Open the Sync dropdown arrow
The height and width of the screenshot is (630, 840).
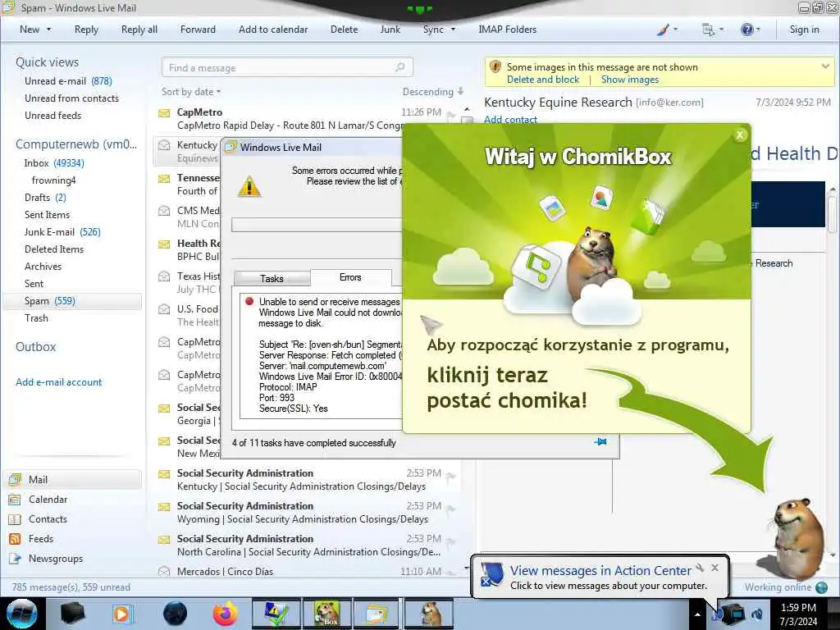(453, 30)
